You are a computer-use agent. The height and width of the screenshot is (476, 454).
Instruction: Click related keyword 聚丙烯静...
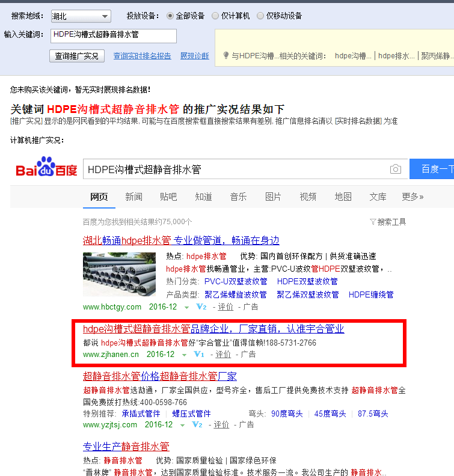coord(437,56)
